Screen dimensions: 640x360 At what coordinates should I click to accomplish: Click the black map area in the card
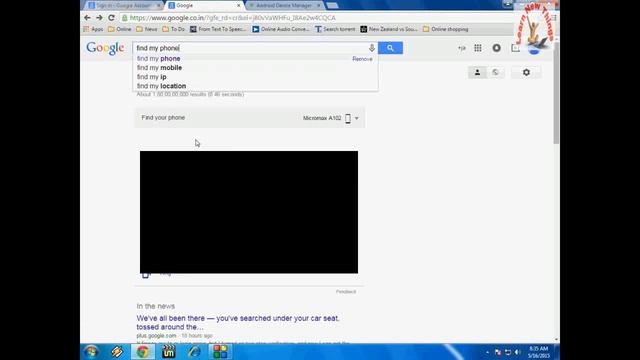[249, 212]
